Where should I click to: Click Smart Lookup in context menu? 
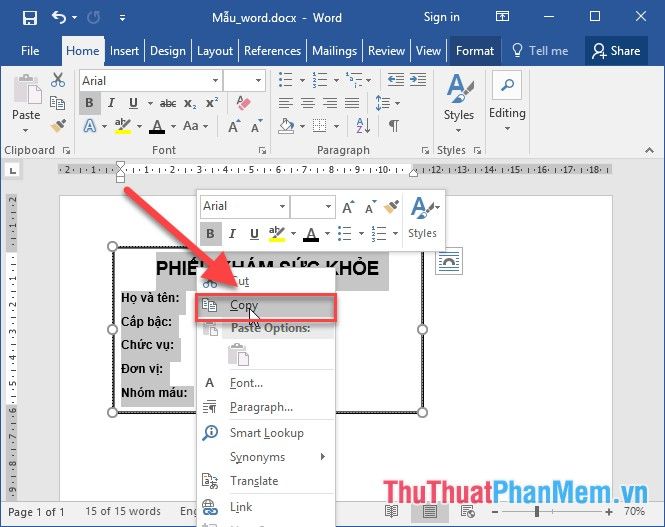coord(266,433)
